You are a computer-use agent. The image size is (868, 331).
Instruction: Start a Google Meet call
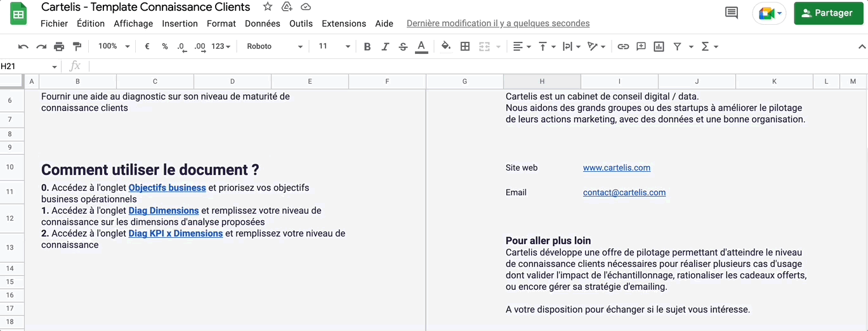[770, 13]
